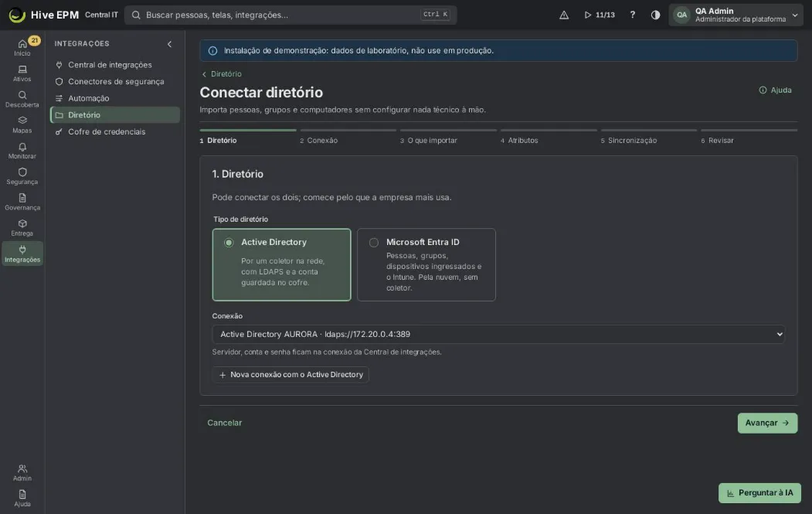Open Entrega in the sidebar

[x=22, y=228]
